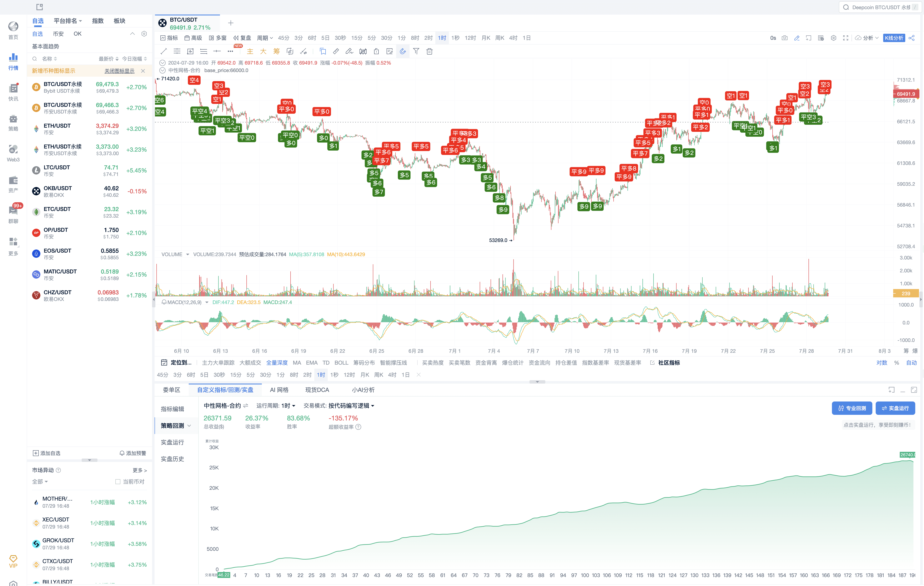This screenshot has width=924, height=586.
Task: Click the 筹 chip distribution icon
Action: pos(276,51)
